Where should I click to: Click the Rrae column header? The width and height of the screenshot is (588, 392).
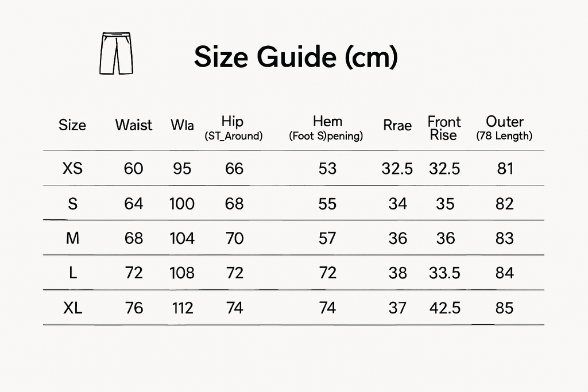click(x=397, y=125)
